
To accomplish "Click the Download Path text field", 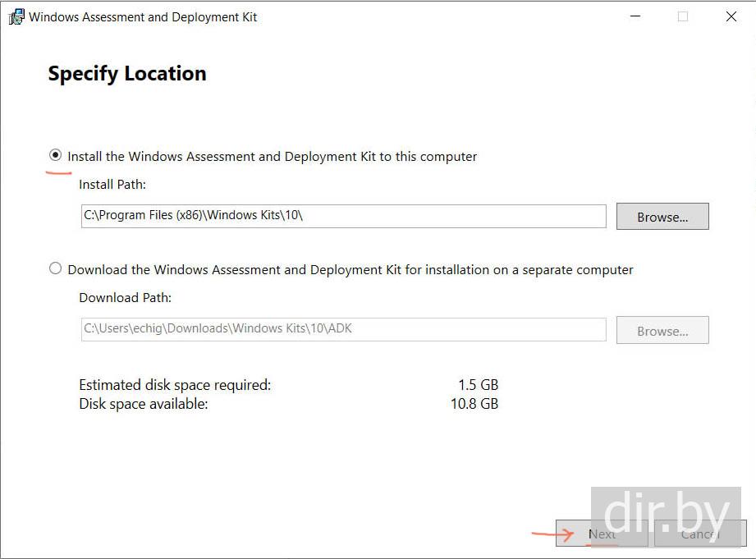I will tap(342, 329).
